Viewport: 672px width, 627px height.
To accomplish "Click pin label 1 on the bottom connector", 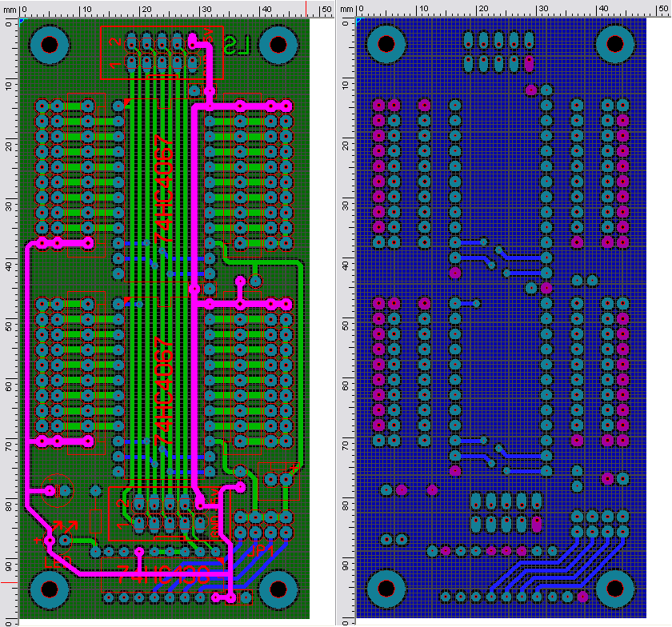I will pos(122,526).
